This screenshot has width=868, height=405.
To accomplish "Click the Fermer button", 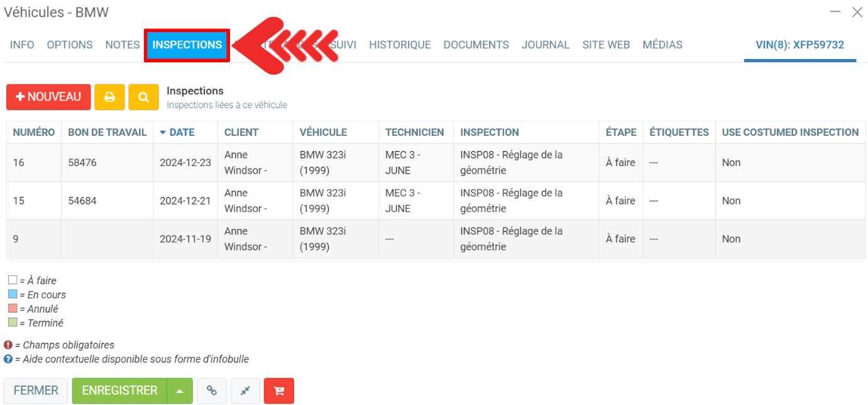I will (x=36, y=391).
